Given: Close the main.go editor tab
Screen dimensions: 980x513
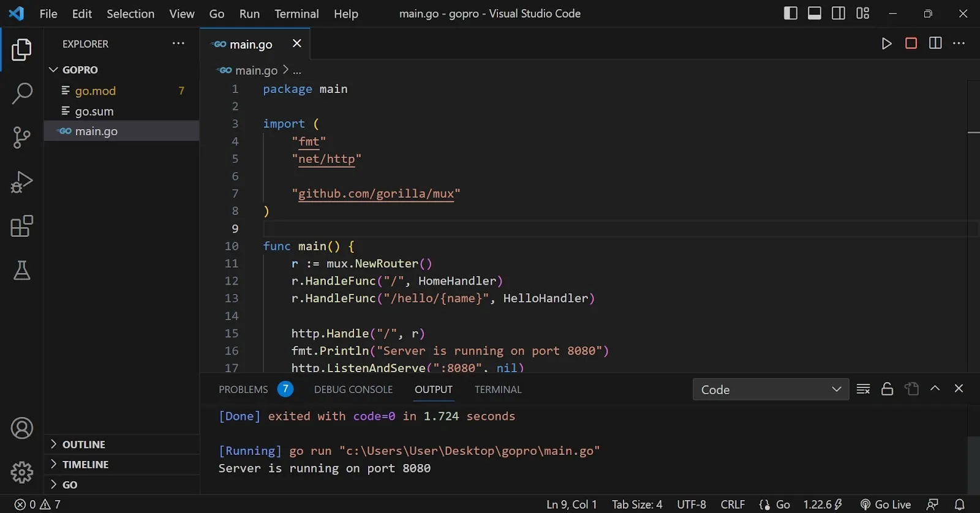Looking at the screenshot, I should pos(297,43).
